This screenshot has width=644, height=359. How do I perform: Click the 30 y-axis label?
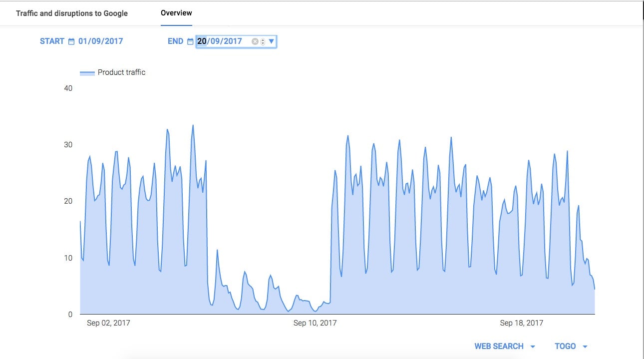click(68, 145)
